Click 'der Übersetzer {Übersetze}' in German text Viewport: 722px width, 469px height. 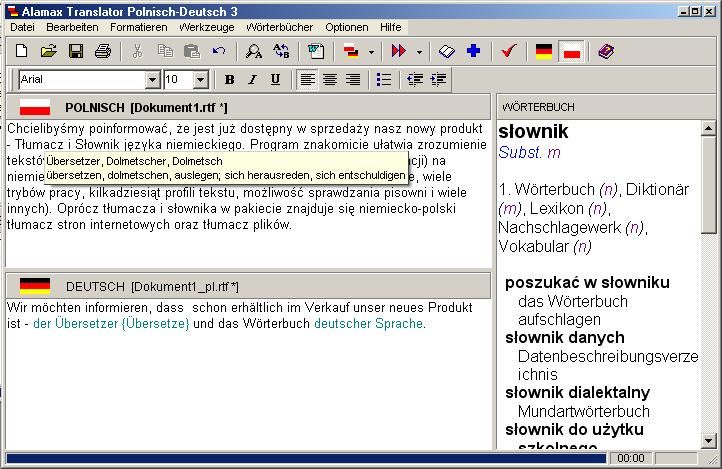pyautogui.click(x=111, y=323)
